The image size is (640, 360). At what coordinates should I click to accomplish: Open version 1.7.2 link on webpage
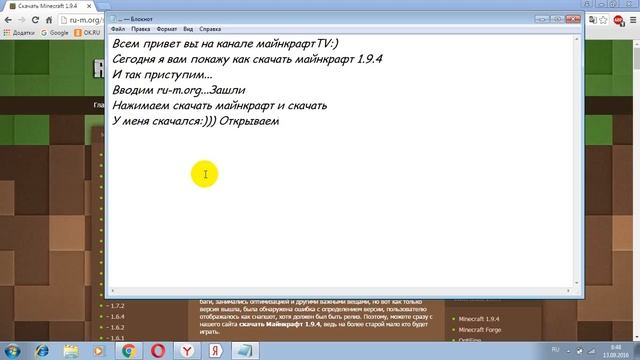click(x=116, y=306)
